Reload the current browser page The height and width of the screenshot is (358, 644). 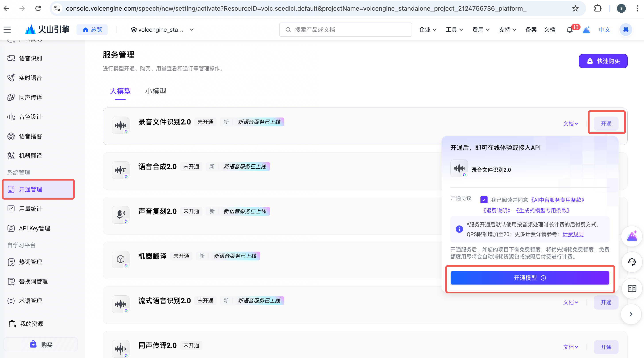38,8
